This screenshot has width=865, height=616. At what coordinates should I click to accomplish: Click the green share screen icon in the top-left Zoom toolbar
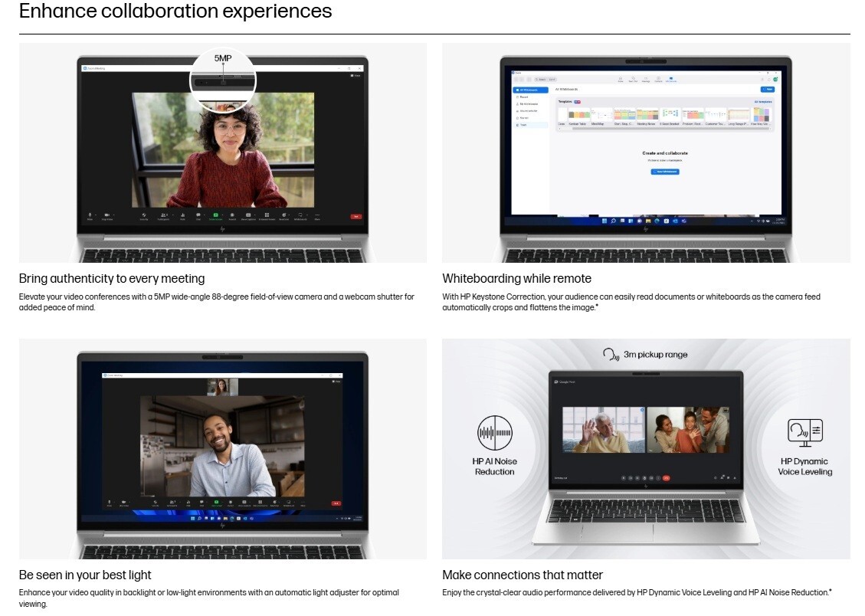[x=216, y=215]
